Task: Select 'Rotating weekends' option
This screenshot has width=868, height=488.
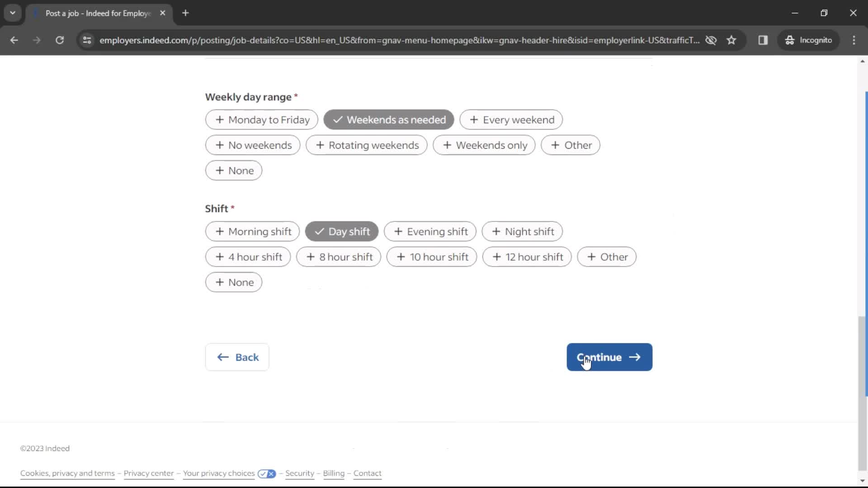Action: coord(367,145)
